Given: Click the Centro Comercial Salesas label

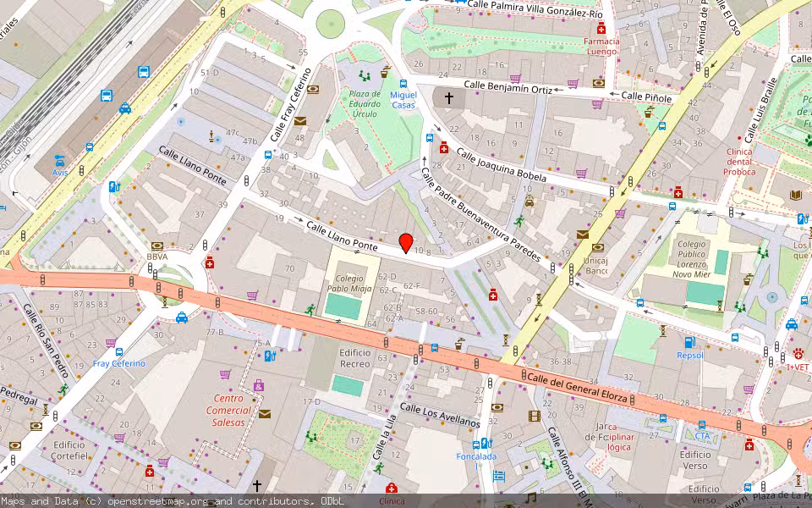Looking at the screenshot, I should pos(228,410).
